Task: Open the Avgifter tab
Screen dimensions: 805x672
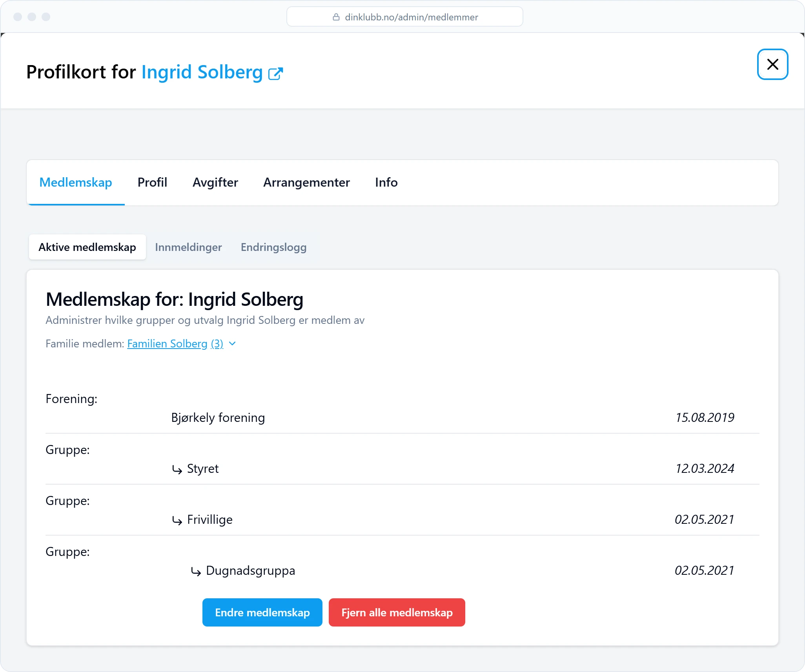Action: [x=215, y=182]
